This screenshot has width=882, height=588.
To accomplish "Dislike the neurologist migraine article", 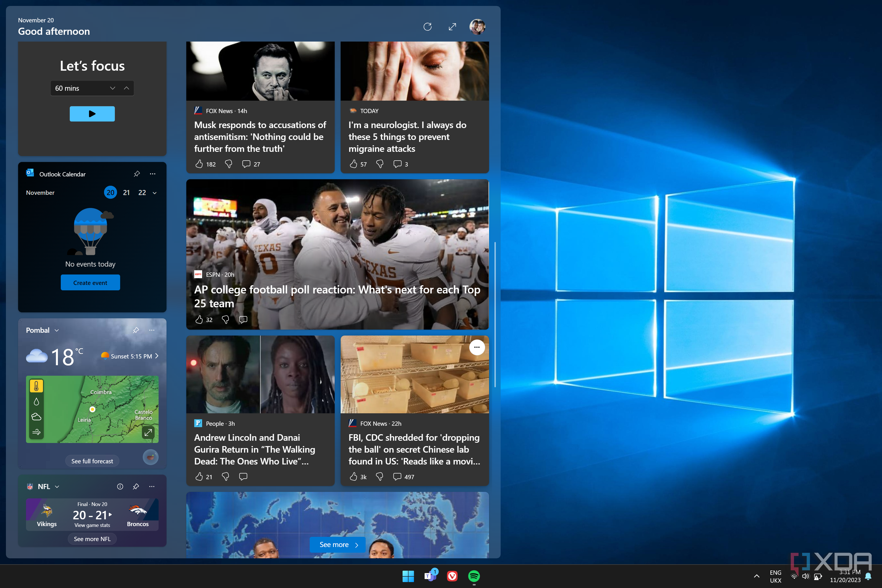I will coord(379,164).
